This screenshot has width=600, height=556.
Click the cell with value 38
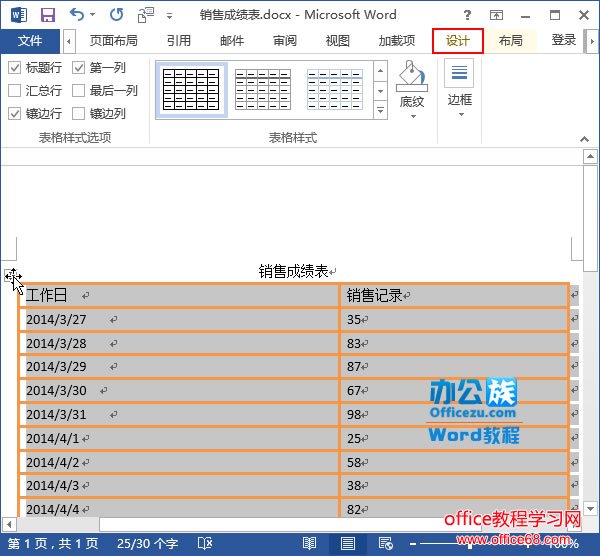click(x=454, y=486)
